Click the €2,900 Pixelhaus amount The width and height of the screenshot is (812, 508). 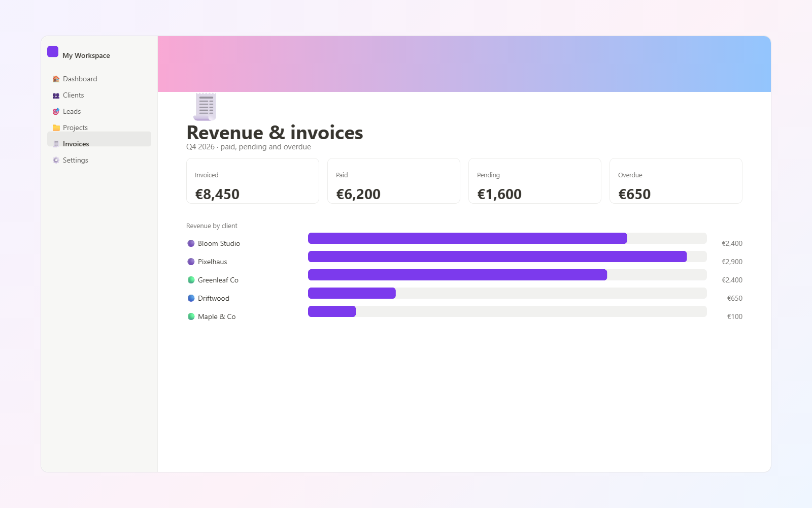click(x=732, y=262)
